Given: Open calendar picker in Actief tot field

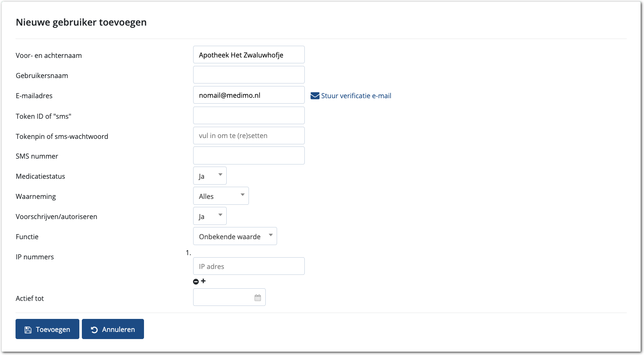Looking at the screenshot, I should 258,298.
